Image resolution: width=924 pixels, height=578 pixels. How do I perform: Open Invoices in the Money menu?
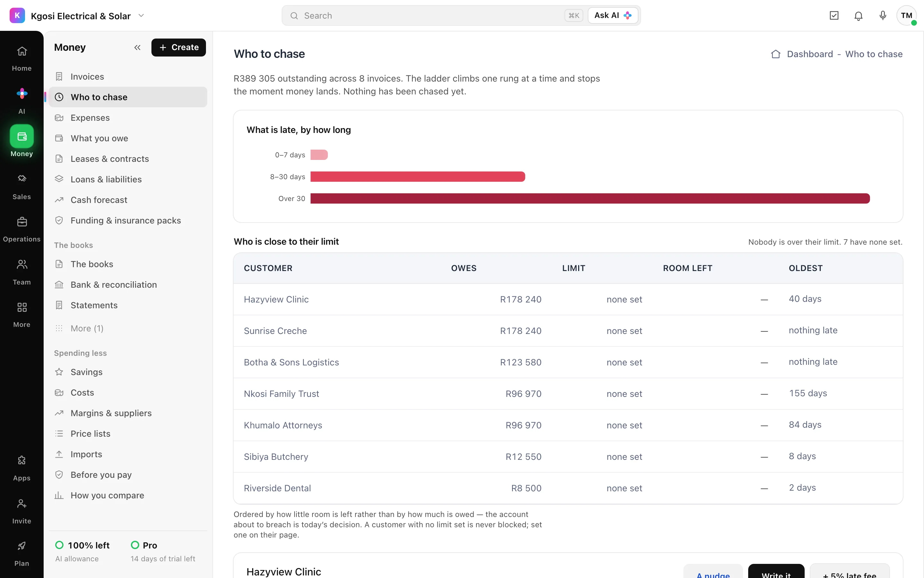(x=128, y=76)
